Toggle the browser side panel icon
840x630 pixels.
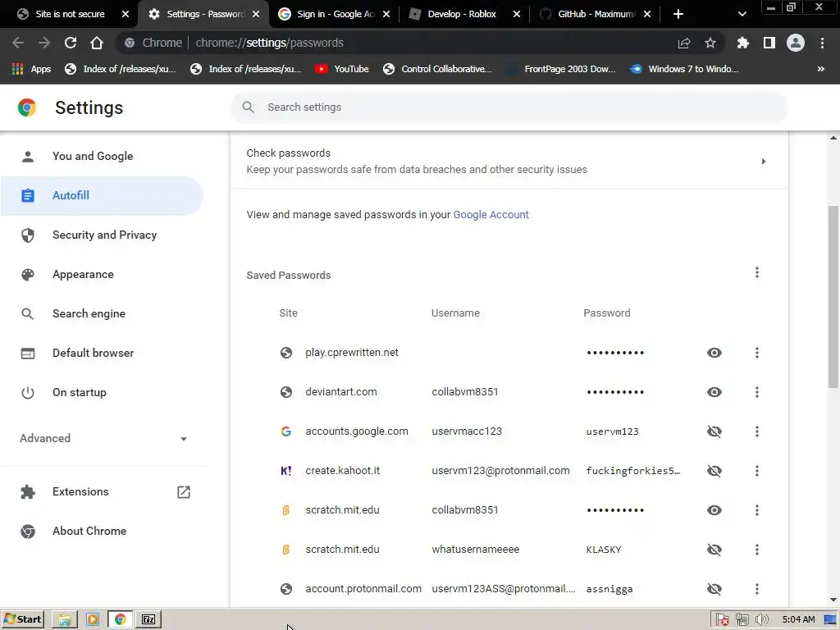tap(769, 43)
